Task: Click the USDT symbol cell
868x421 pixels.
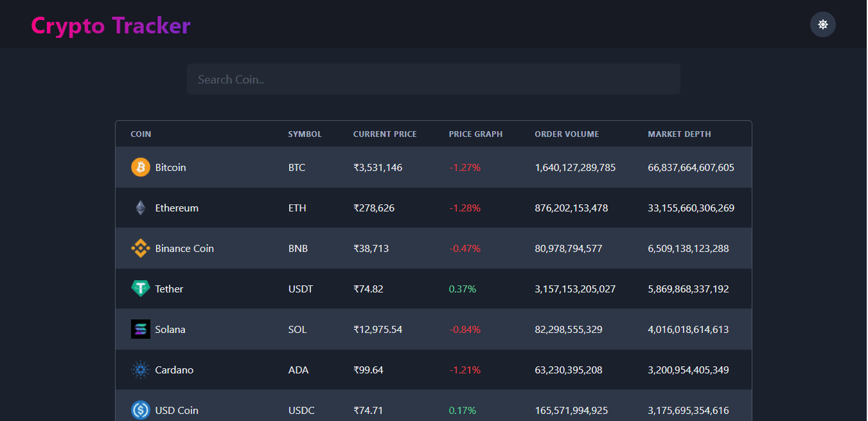Action: pyautogui.click(x=301, y=289)
